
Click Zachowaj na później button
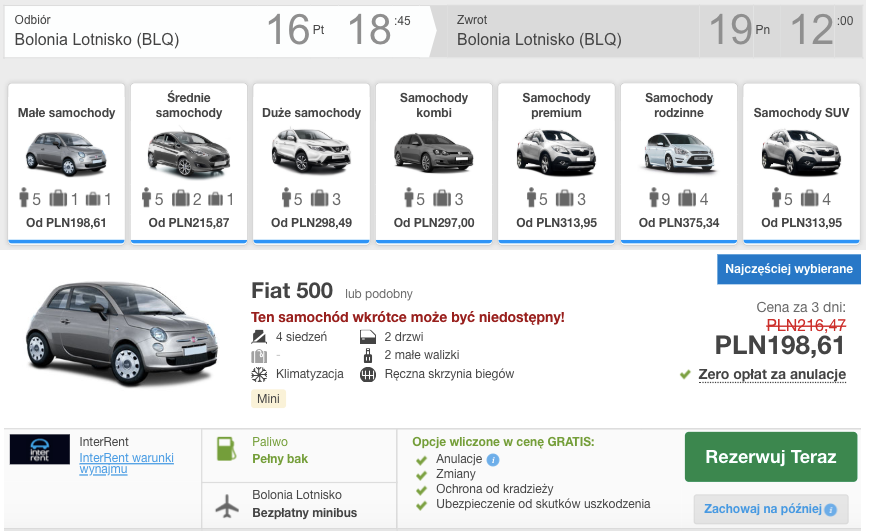771,509
